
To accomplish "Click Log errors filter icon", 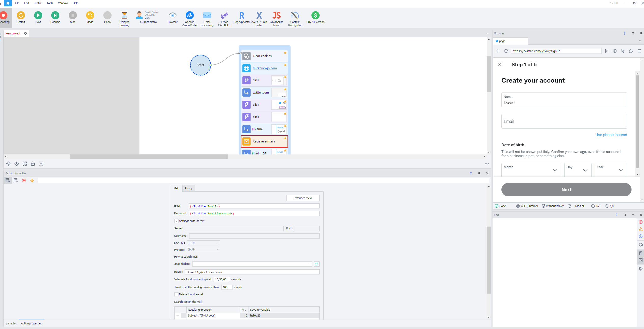I will coord(641,222).
